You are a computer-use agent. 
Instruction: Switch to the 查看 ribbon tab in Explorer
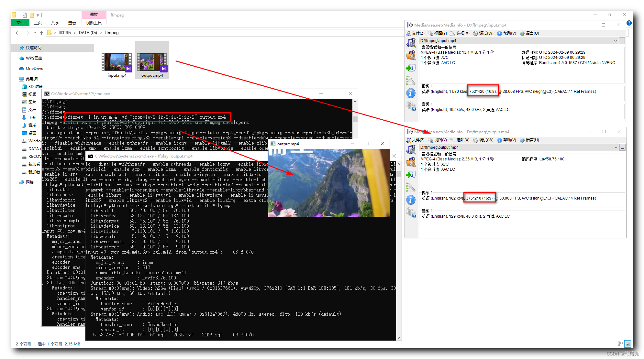[72, 23]
